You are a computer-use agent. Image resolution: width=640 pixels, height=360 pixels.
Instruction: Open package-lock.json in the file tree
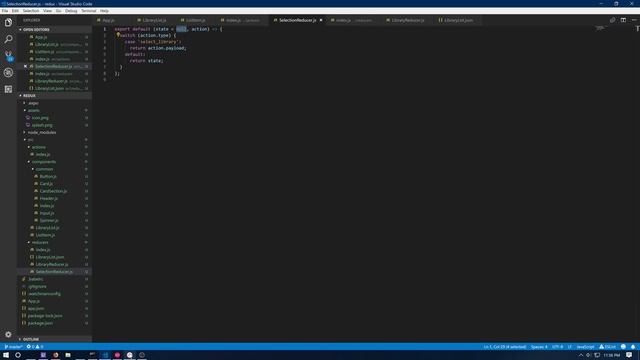(x=45, y=316)
